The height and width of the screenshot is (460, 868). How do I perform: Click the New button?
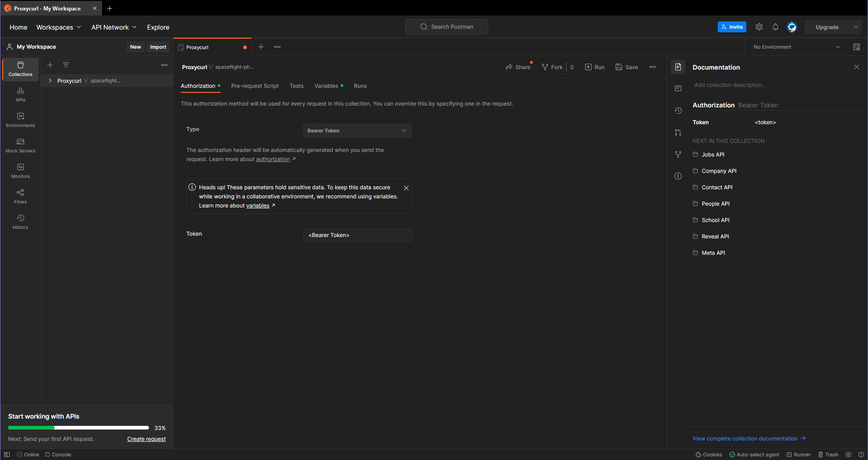tap(136, 47)
